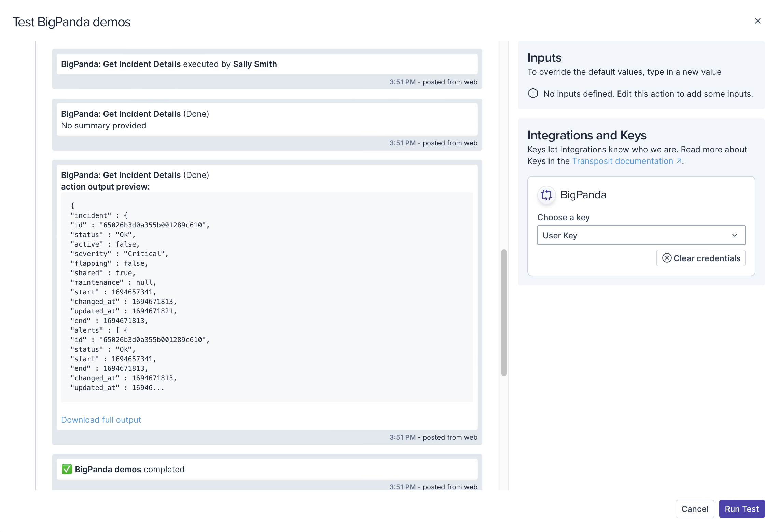Select the Get Incident Details executed message
The height and width of the screenshot is (532, 778).
266,64
